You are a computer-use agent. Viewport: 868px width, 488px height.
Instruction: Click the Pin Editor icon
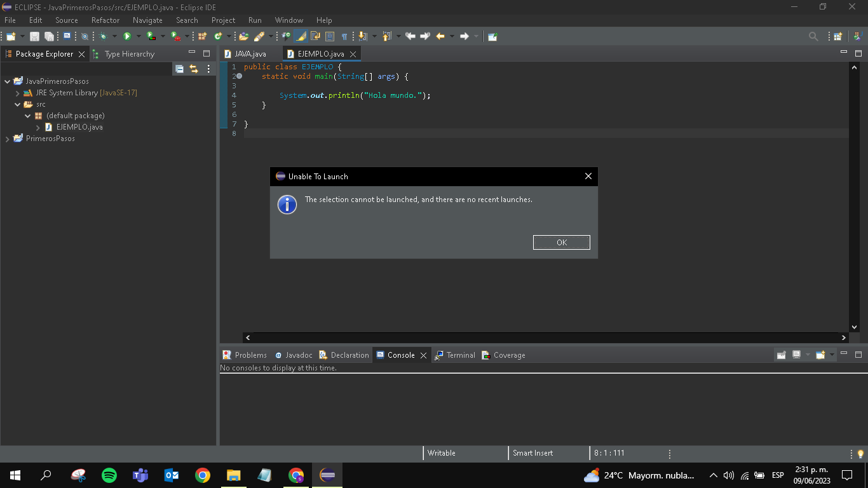pos(492,36)
